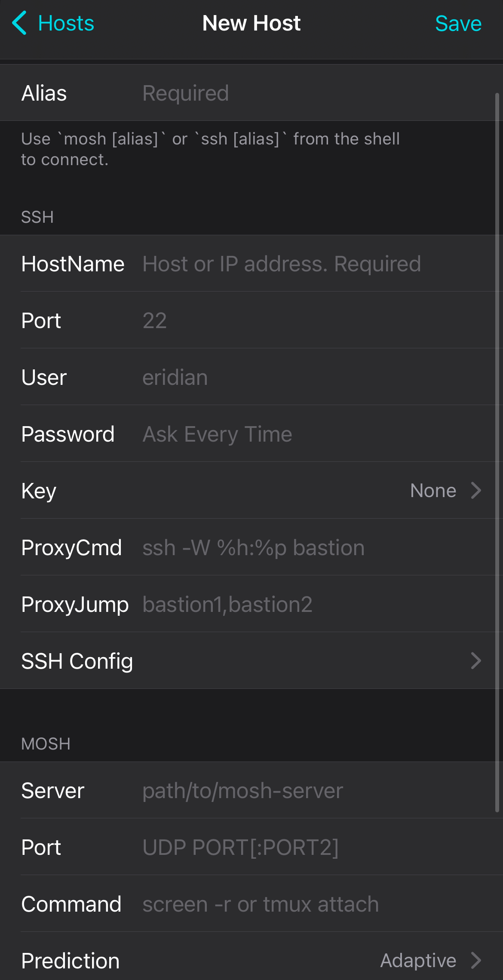
Task: Tap the SSH Config disclosure chevron
Action: click(476, 661)
